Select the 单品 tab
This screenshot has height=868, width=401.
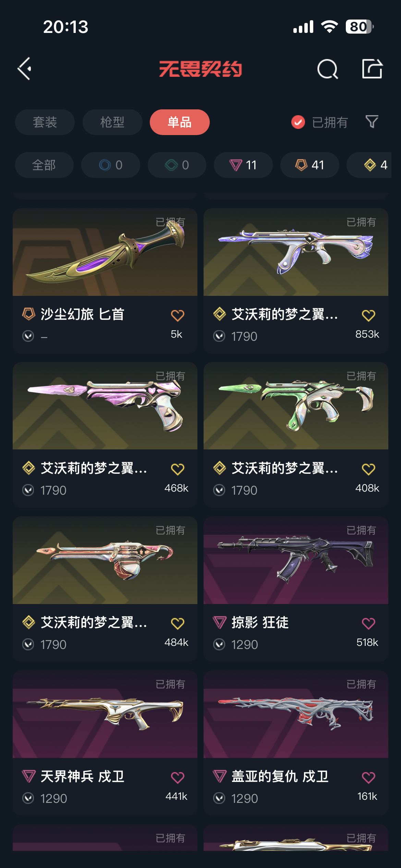click(x=180, y=122)
